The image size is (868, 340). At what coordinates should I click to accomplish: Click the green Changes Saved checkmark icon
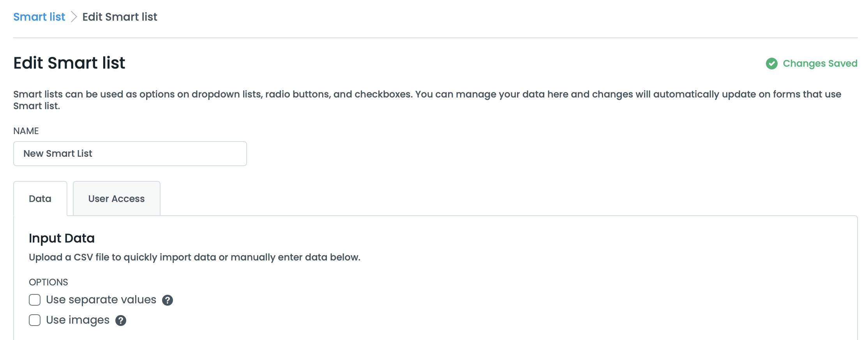(x=771, y=64)
